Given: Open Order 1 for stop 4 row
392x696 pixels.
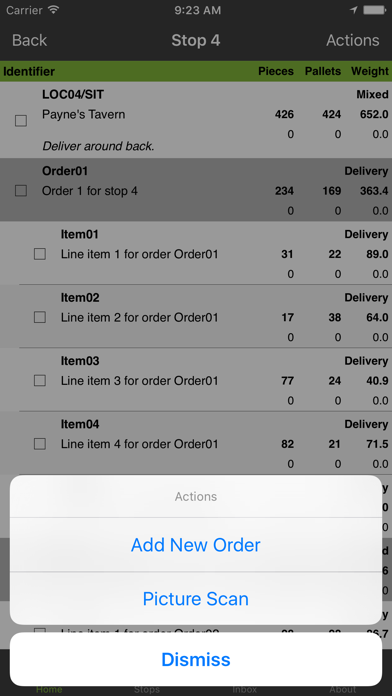Looking at the screenshot, I should click(x=196, y=190).
